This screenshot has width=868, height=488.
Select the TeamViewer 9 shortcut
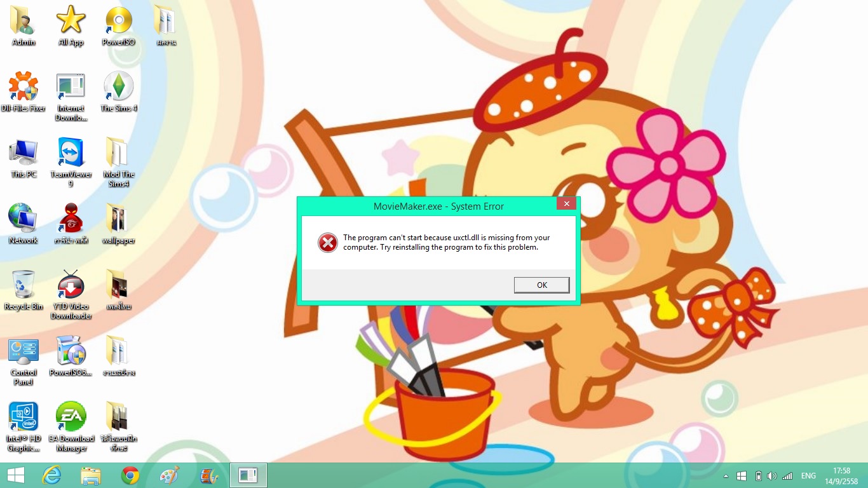pyautogui.click(x=71, y=163)
